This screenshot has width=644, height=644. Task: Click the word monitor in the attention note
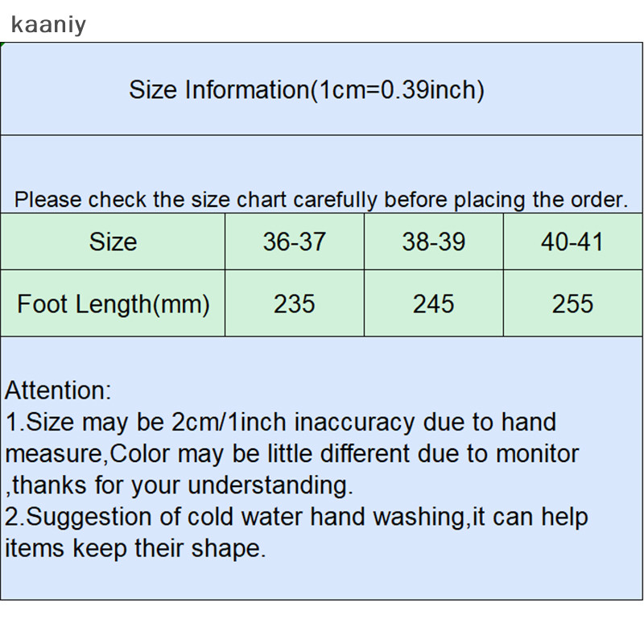point(537,454)
